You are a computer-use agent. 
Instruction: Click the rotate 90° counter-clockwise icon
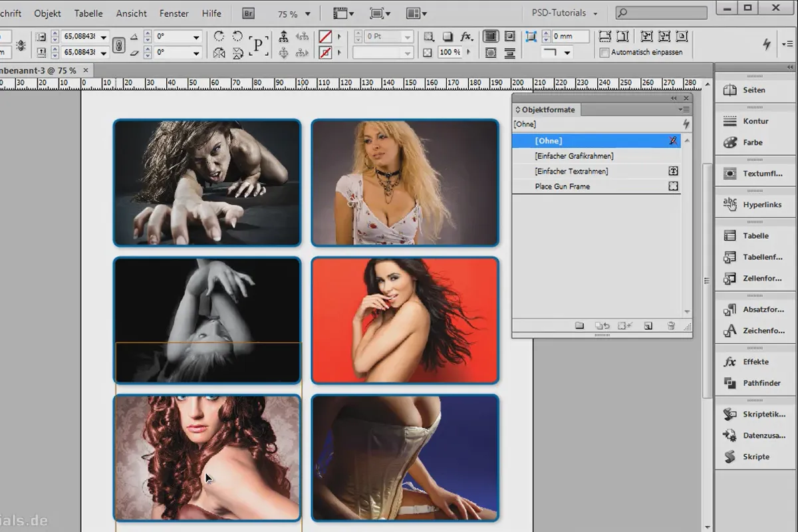tap(237, 37)
